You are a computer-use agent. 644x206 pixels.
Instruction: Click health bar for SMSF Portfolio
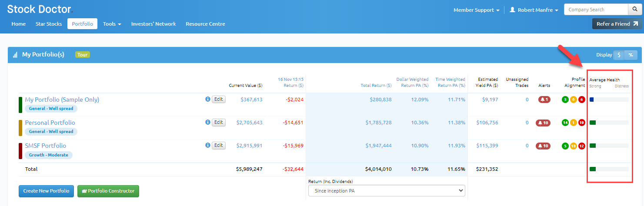tap(609, 146)
